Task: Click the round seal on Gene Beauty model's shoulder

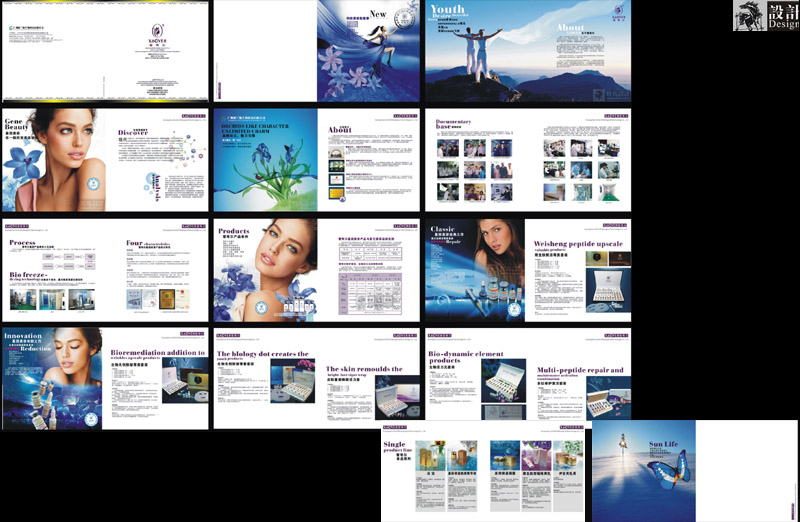Action: point(93,184)
